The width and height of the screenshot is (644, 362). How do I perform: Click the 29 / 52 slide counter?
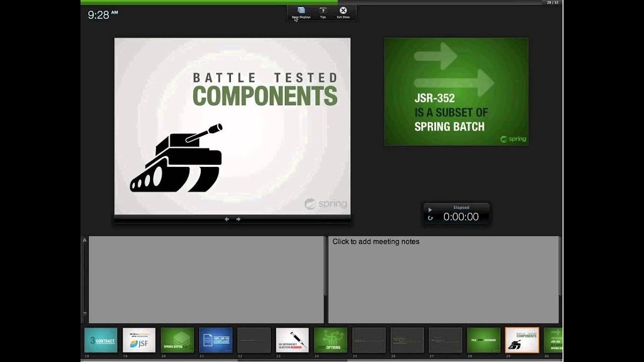click(x=552, y=3)
